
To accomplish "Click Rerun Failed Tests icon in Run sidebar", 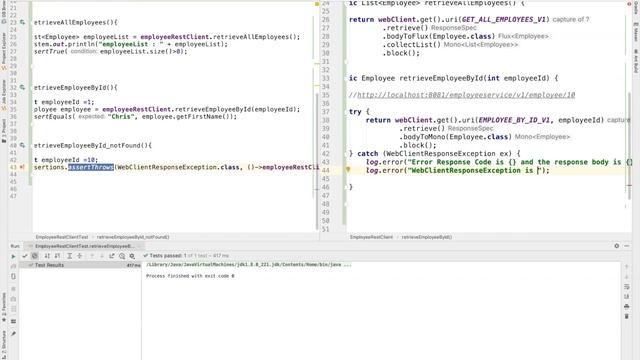I will [13, 267].
